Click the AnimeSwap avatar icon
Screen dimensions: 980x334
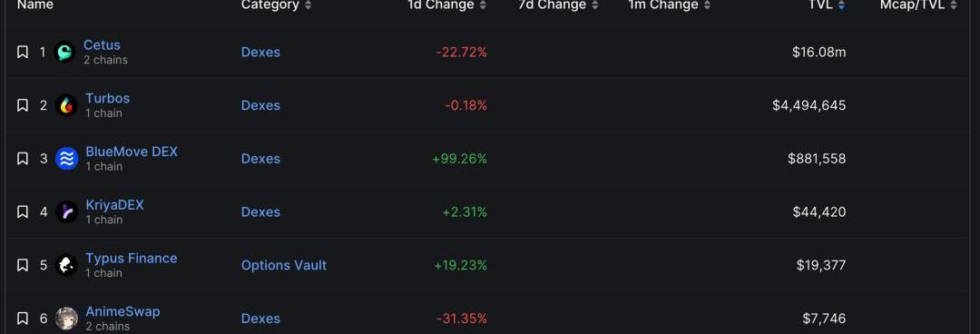(66, 318)
